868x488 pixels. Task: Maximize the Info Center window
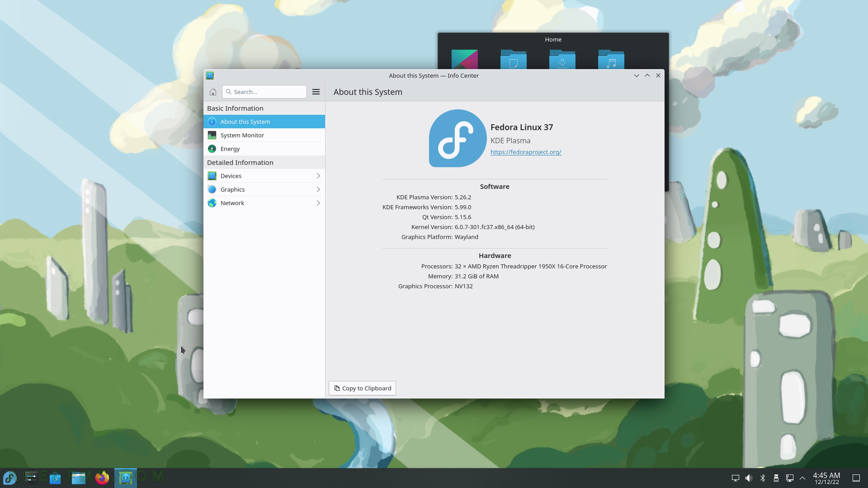[647, 75]
